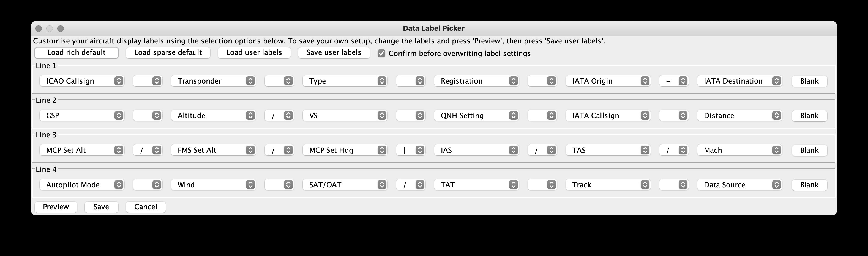Change the MCP Set Hdg field
This screenshot has height=256, width=868.
pos(345,150)
